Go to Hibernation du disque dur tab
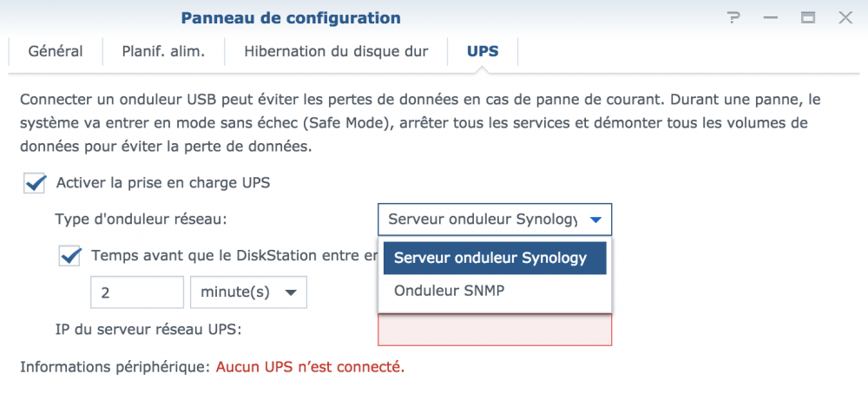The height and width of the screenshot is (413, 868). (x=336, y=51)
